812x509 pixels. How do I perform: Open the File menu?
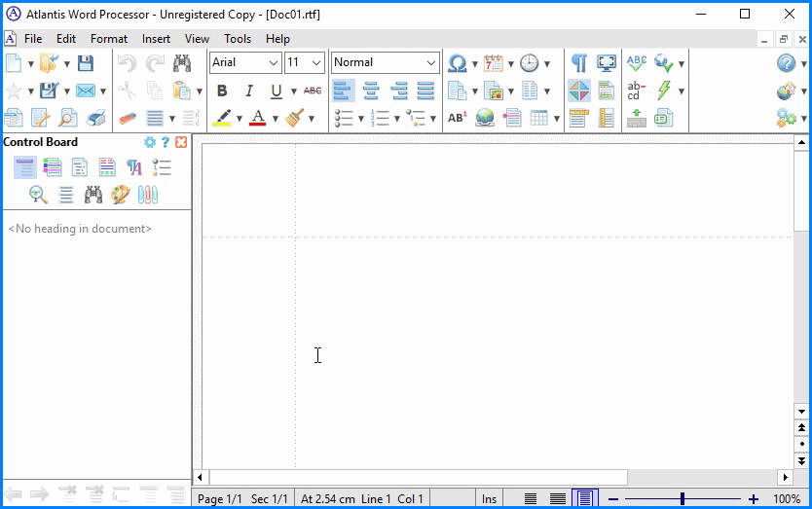[x=33, y=39]
